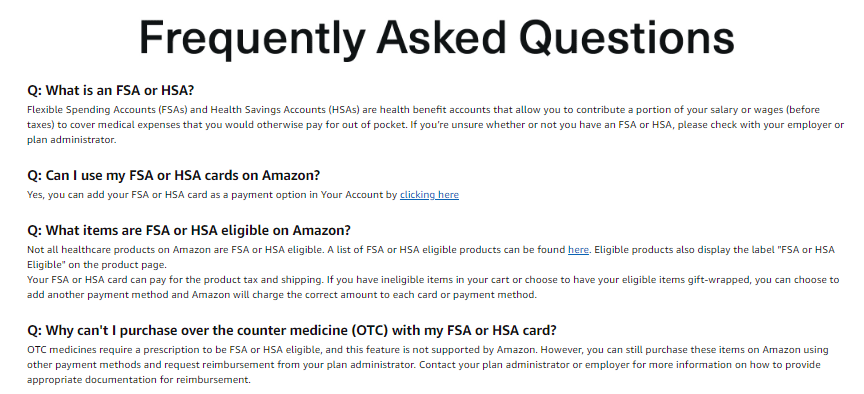Click the "Can I use my FSA or HSA cards" question
Image resolution: width=864 pixels, height=394 pixels.
174,175
